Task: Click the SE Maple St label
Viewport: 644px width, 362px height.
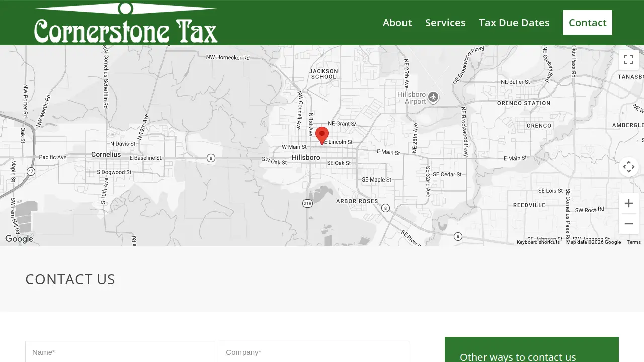Action: [377, 180]
